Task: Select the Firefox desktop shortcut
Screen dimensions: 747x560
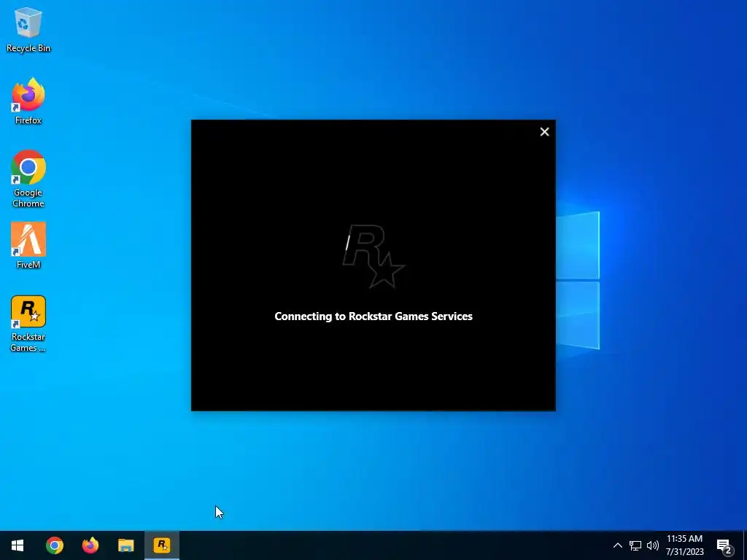Action: pyautogui.click(x=28, y=101)
